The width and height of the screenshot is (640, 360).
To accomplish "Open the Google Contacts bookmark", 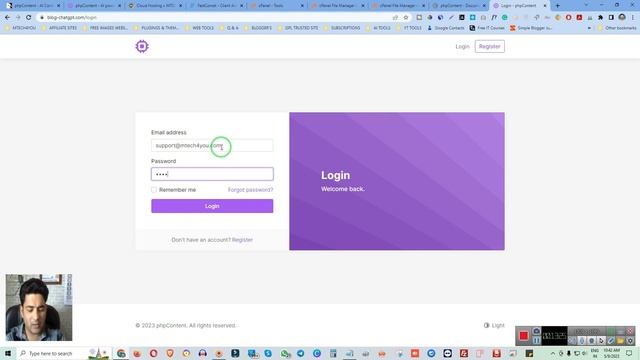I will tap(446, 28).
